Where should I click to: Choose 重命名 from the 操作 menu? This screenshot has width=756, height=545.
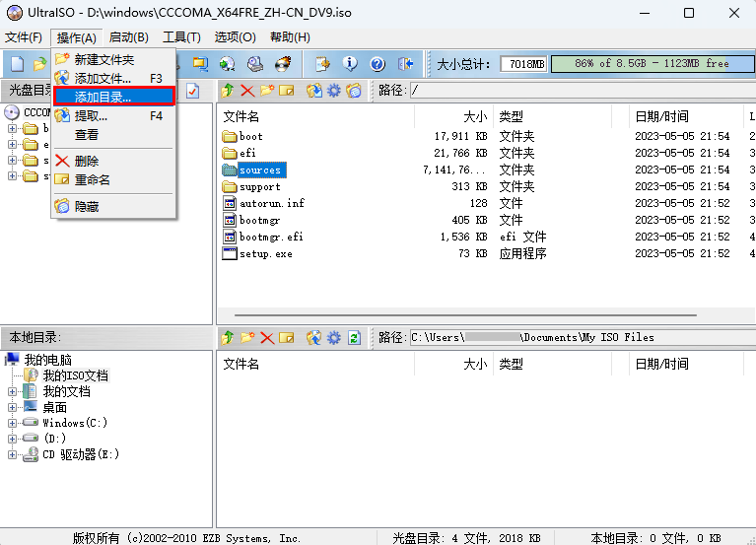pos(113,179)
